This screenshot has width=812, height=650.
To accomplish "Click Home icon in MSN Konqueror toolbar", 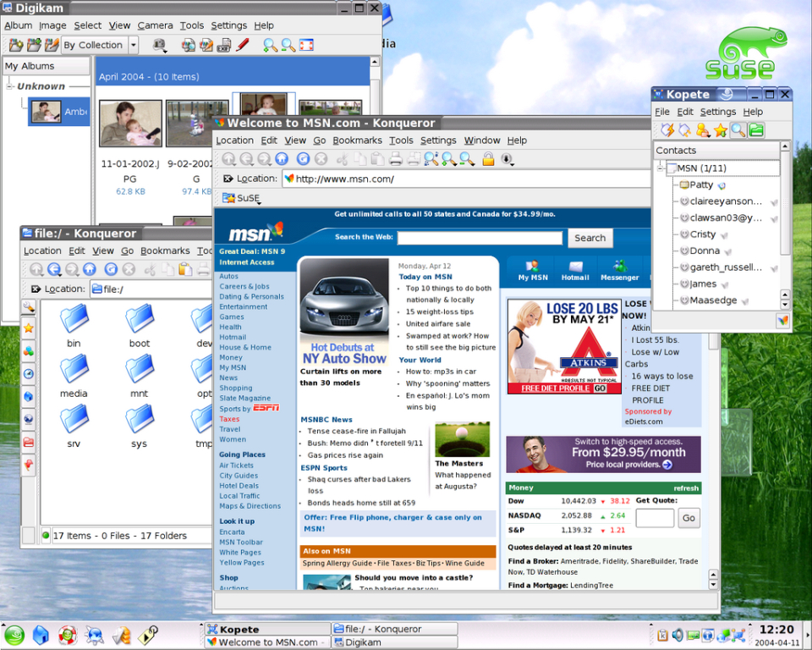I will pyautogui.click(x=282, y=158).
